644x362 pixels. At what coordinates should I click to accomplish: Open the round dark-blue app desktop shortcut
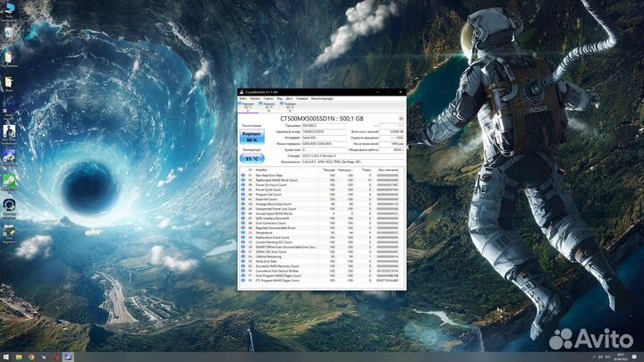pyautogui.click(x=9, y=207)
